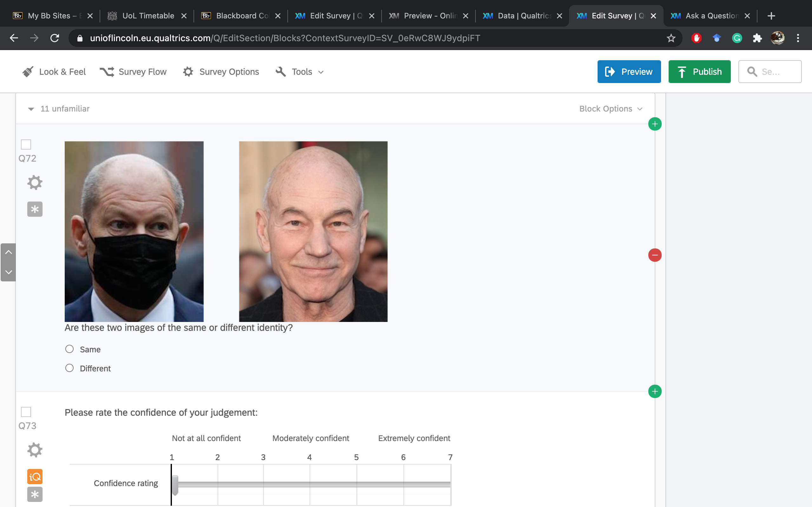
Task: Click Q73 iQ scoring icon
Action: tap(35, 477)
